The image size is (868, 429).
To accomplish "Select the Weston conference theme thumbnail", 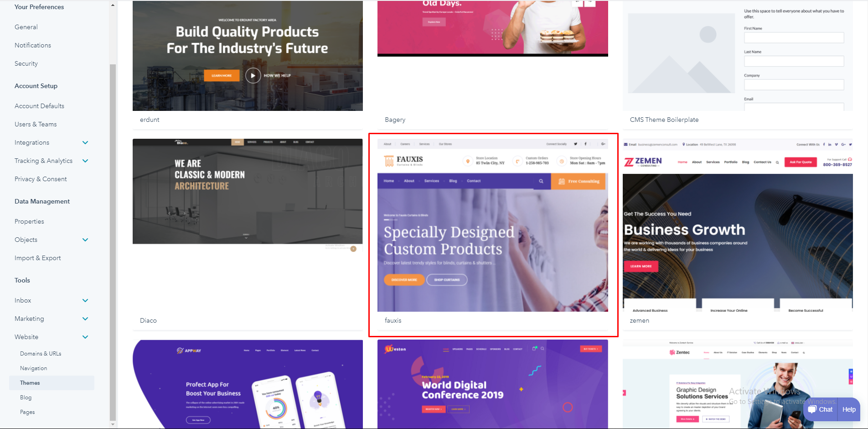I will coord(493,384).
